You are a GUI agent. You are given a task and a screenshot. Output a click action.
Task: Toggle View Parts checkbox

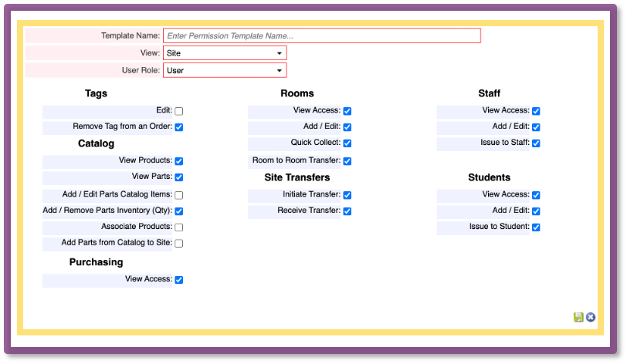179,177
